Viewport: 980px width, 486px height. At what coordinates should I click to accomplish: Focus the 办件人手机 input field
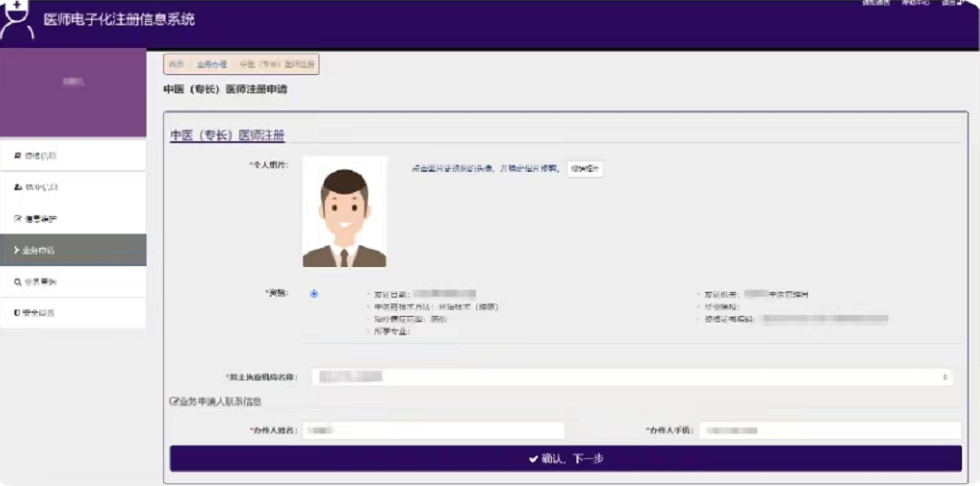829,431
